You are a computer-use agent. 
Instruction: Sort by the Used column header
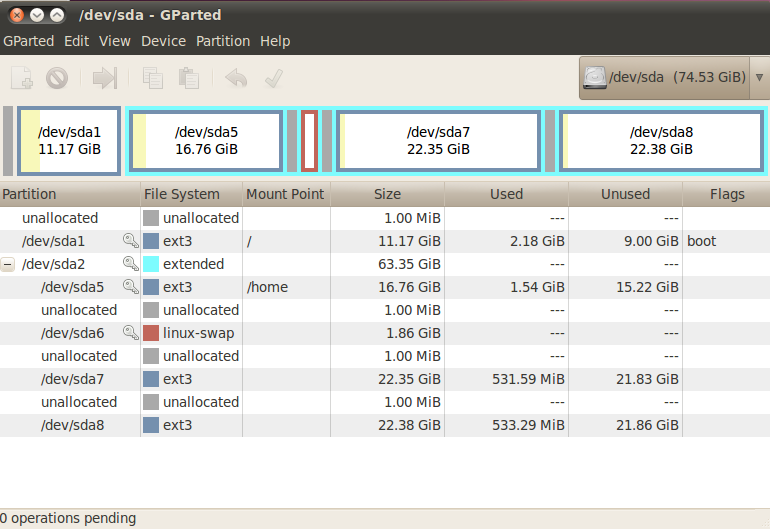tap(506, 194)
